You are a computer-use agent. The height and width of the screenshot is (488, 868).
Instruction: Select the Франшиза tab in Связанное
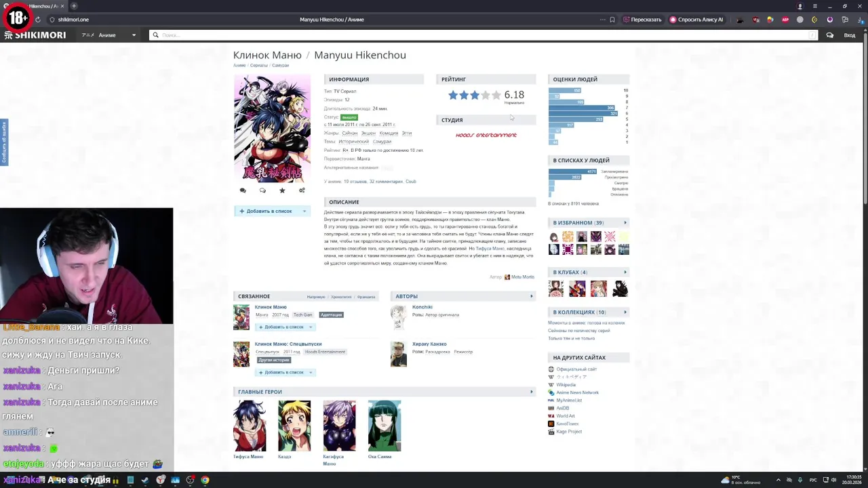[366, 297]
